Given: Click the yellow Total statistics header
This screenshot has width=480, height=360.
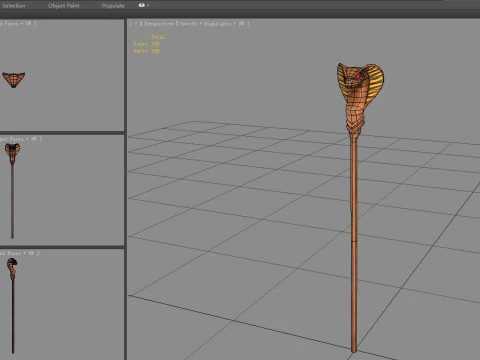Looking at the screenshot, I should pyautogui.click(x=158, y=37).
